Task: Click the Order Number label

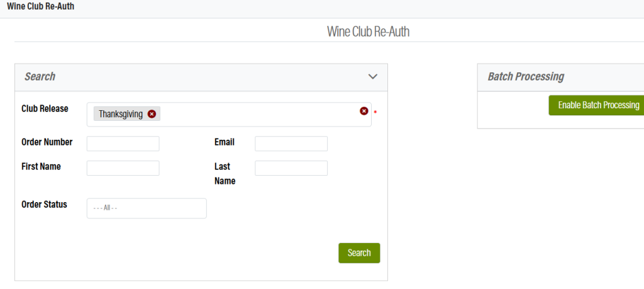Action: 47,142
